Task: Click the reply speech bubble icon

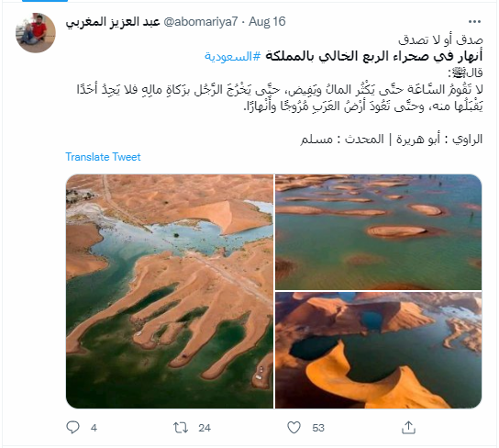Action: pos(72,427)
